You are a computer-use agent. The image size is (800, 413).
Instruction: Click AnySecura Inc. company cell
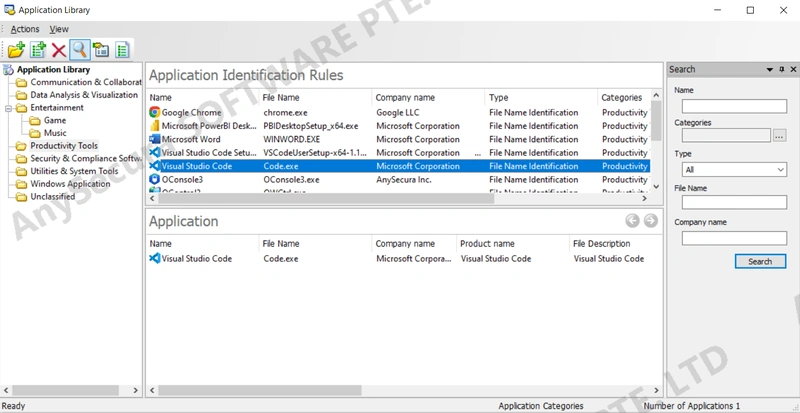coord(404,179)
